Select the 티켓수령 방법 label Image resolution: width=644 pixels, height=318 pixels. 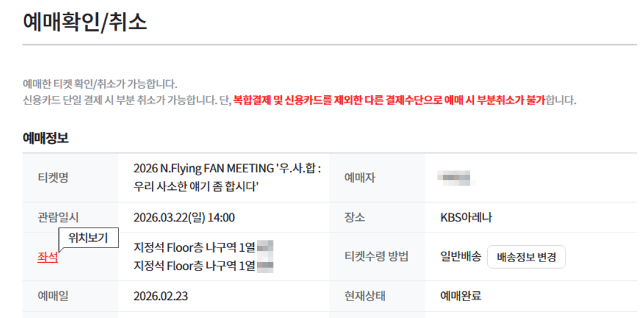(376, 257)
